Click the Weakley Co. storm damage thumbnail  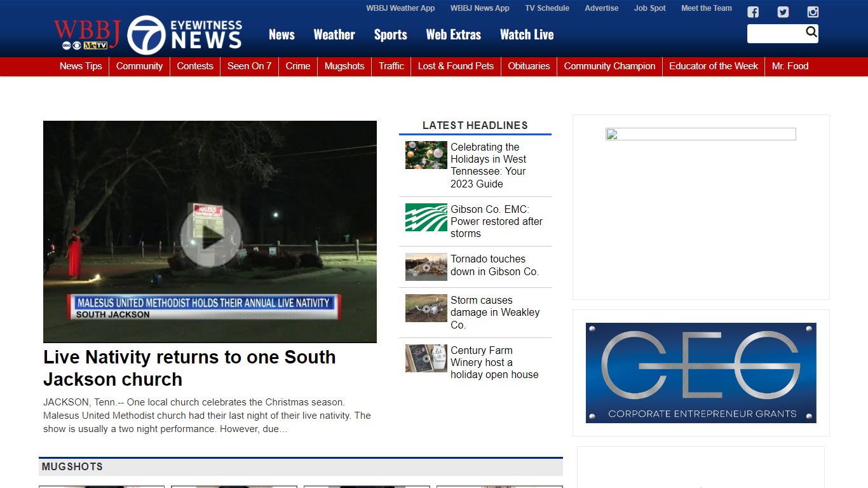coord(426,308)
